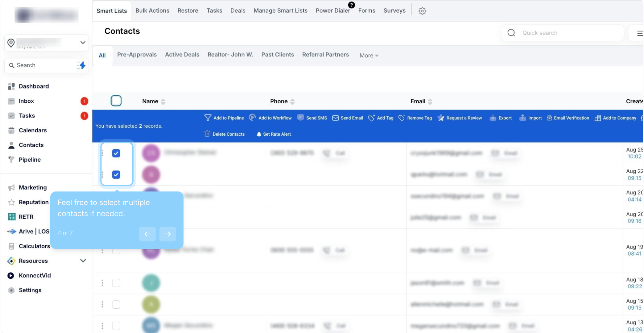Open the Past Clients smart list tab

277,55
